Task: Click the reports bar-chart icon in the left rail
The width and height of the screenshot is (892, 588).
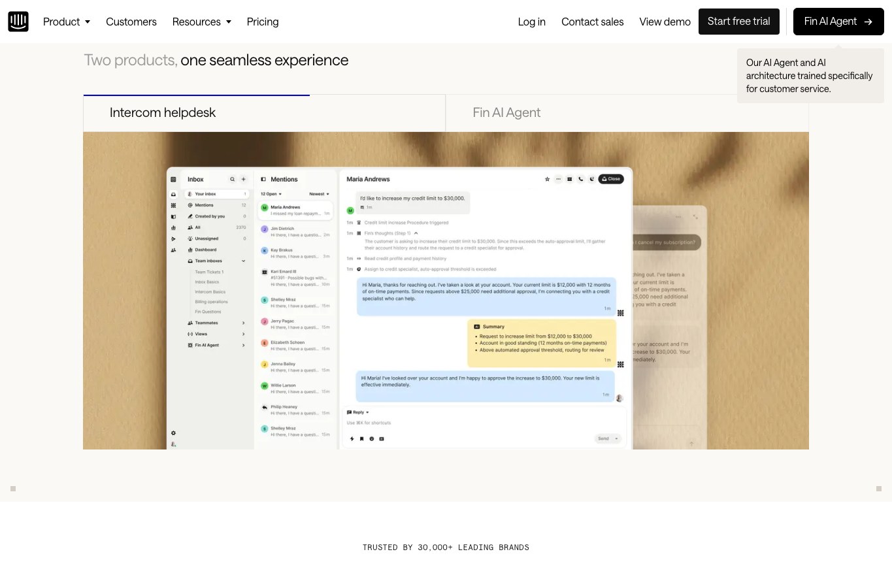Action: click(173, 227)
